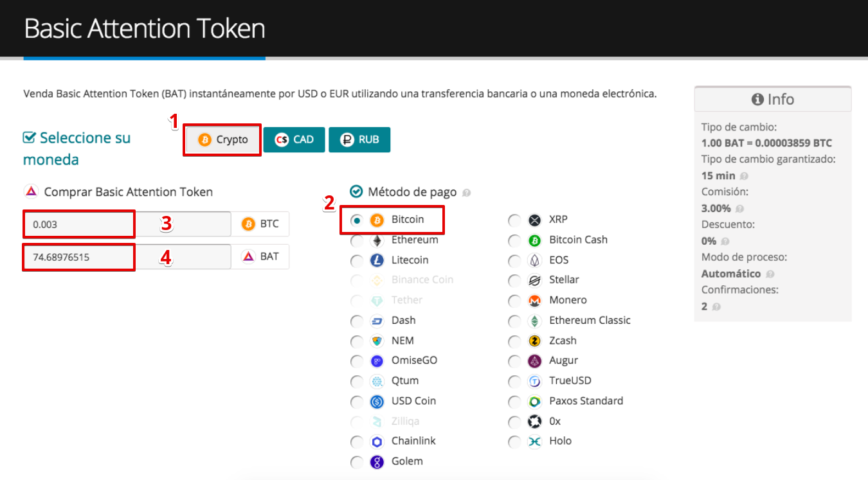Viewport: 868px width, 480px height.
Task: Click the Holo coin icon
Action: (x=534, y=441)
